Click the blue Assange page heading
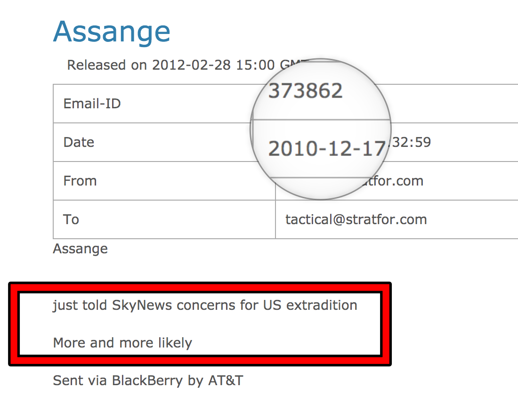This screenshot has height=420, width=518. click(112, 32)
